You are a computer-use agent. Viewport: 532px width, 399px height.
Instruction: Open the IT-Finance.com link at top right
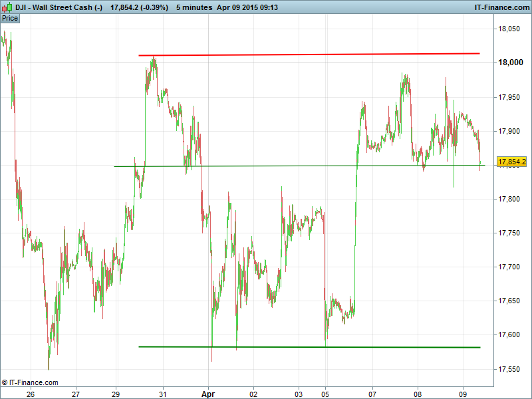500,7
